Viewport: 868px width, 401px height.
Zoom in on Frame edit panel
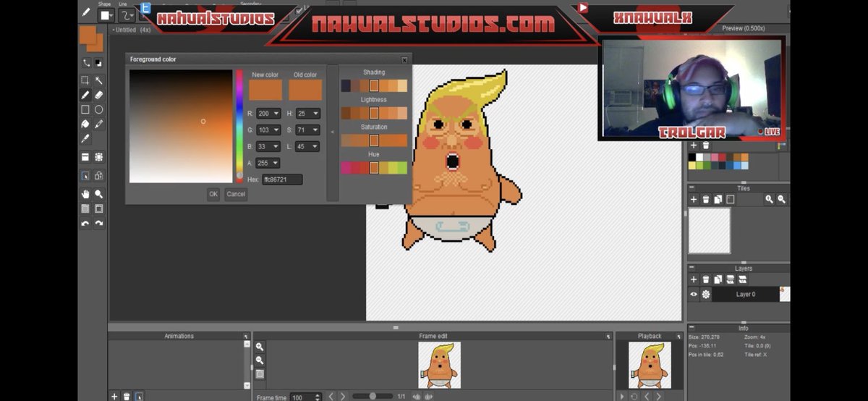[260, 347]
